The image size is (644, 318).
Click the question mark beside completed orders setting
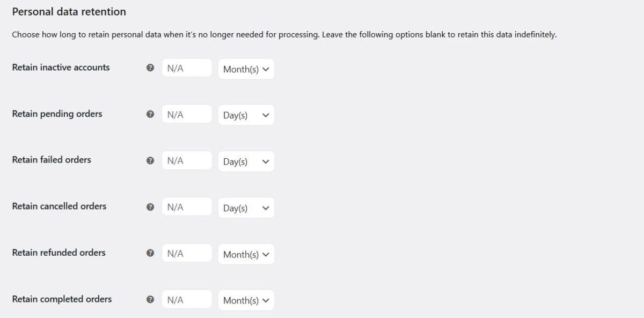[x=150, y=299]
